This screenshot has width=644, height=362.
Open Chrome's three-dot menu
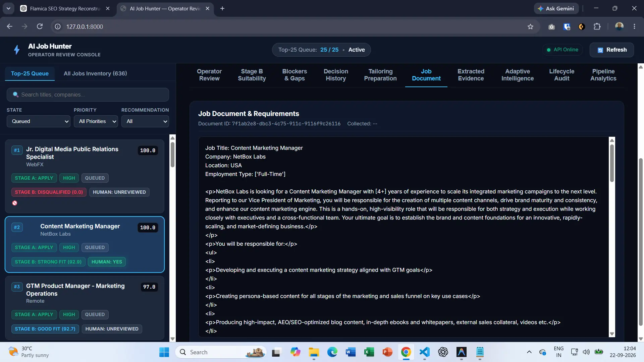point(634,26)
